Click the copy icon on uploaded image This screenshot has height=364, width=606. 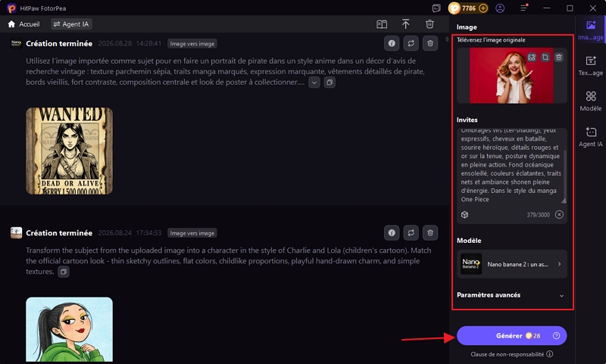pos(545,58)
